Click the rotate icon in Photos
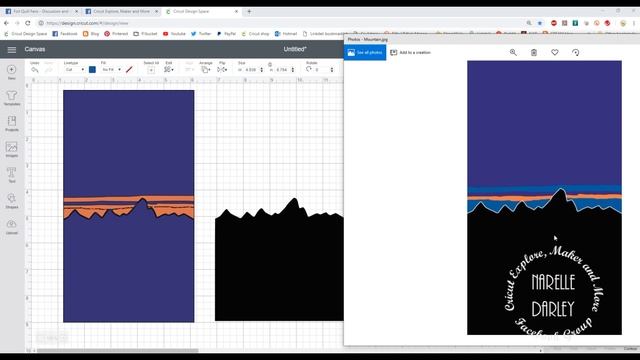 click(576, 52)
